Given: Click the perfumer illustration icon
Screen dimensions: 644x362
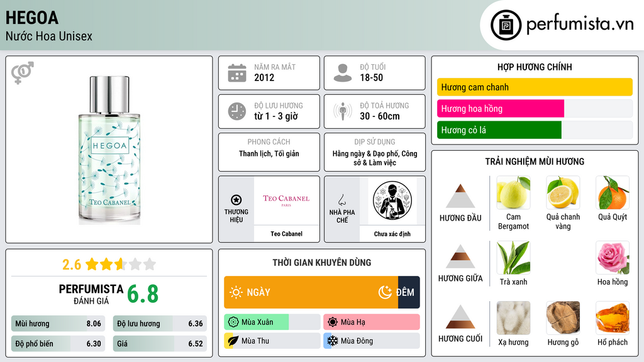Looking at the screenshot, I should [x=392, y=200].
